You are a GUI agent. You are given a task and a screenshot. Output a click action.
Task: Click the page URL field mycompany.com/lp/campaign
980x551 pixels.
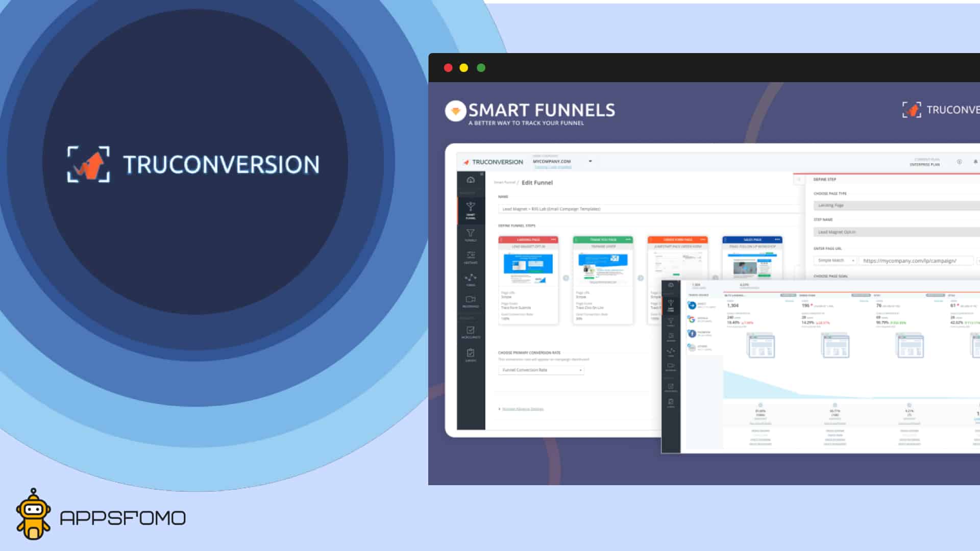point(916,261)
